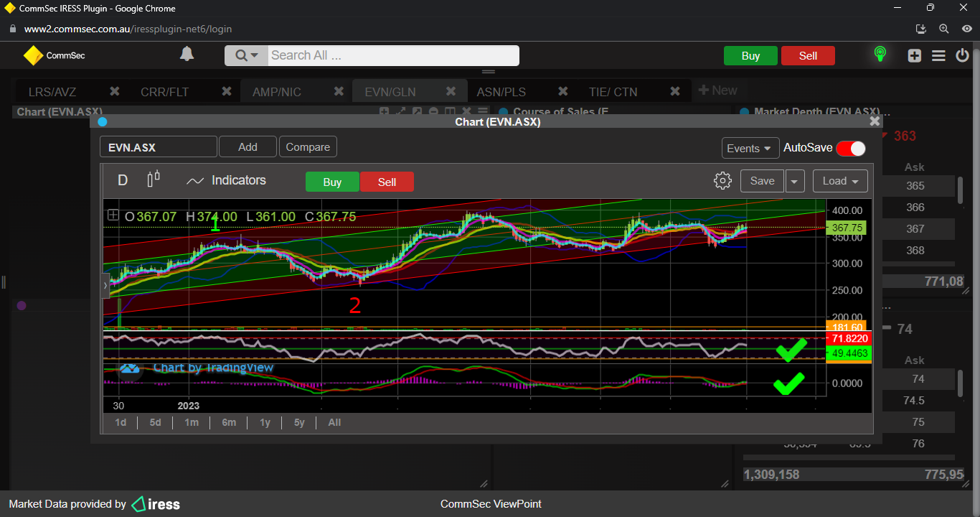
Task: Select the 1y time range
Action: click(x=265, y=422)
